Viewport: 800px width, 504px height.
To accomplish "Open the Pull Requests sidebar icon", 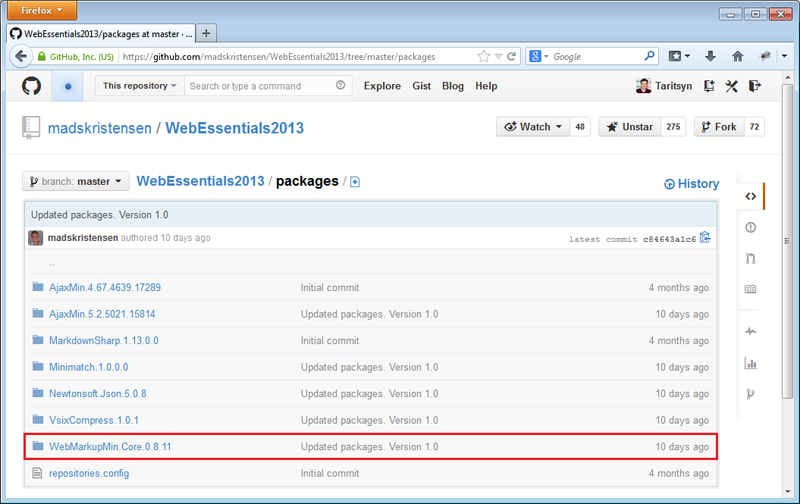I will [x=751, y=259].
